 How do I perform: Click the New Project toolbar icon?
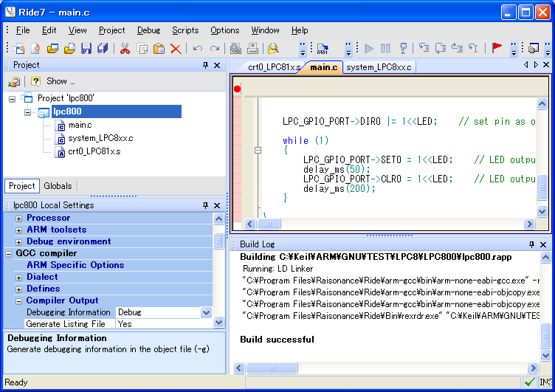click(19, 48)
